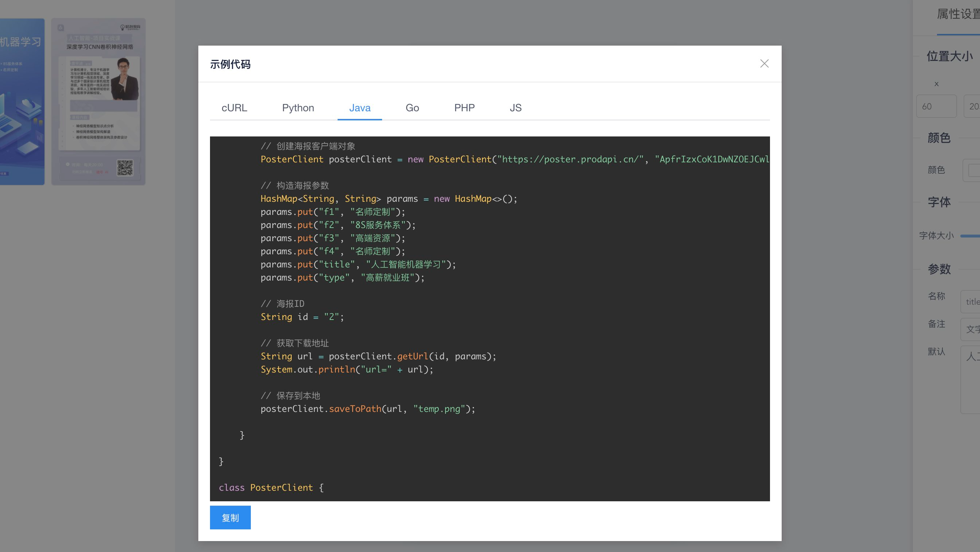Click the JS tab for JavaScript
This screenshot has height=552, width=980.
515,107
